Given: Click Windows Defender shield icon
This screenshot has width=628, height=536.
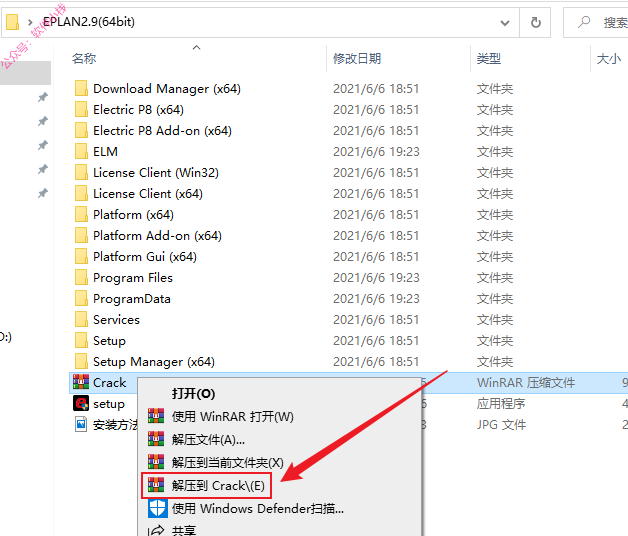Looking at the screenshot, I should (x=157, y=508).
